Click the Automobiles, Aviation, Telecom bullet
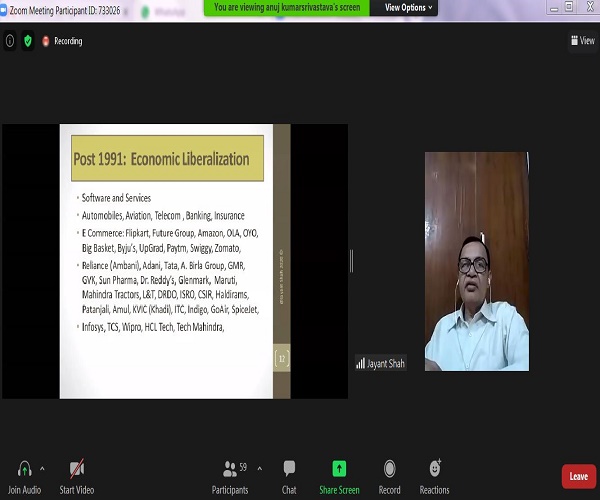The image size is (600, 500). [x=163, y=216]
